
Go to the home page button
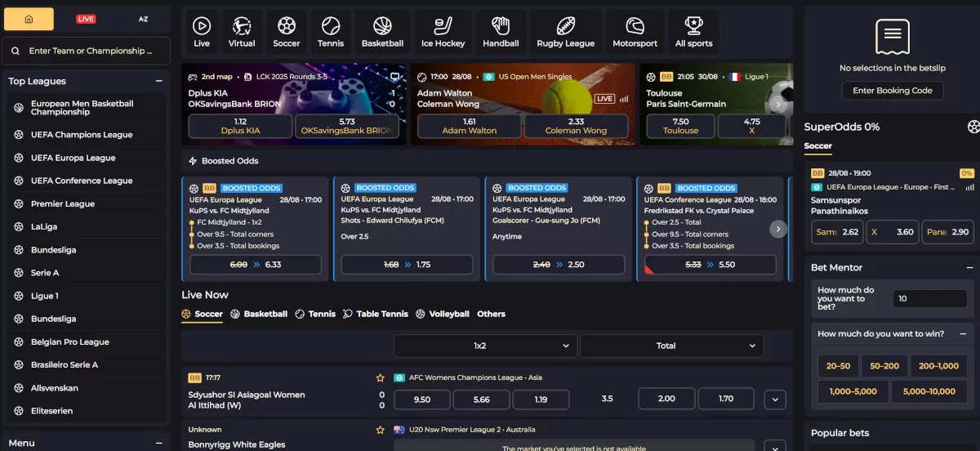click(29, 18)
